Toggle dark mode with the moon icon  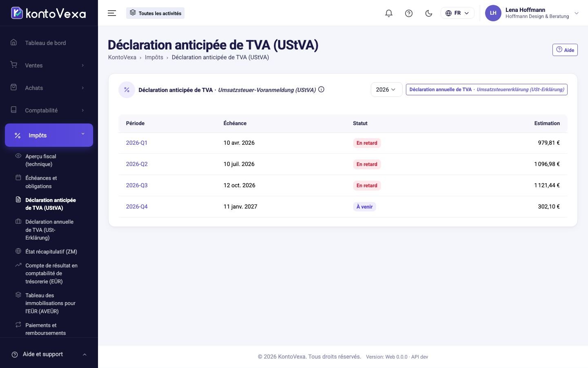tap(429, 13)
